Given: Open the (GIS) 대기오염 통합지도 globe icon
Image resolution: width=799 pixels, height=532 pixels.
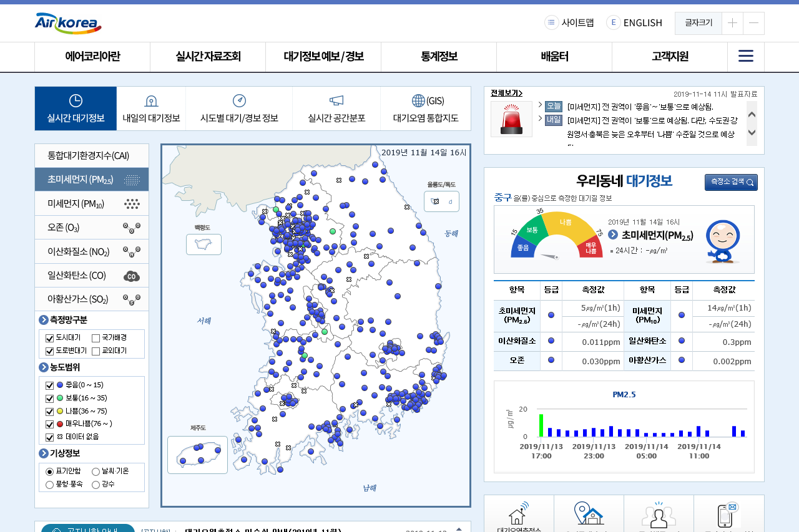Looking at the screenshot, I should coord(418,100).
